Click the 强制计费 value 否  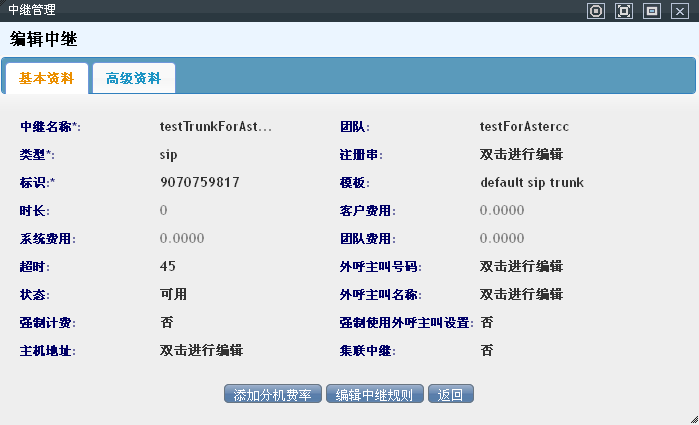click(x=166, y=323)
